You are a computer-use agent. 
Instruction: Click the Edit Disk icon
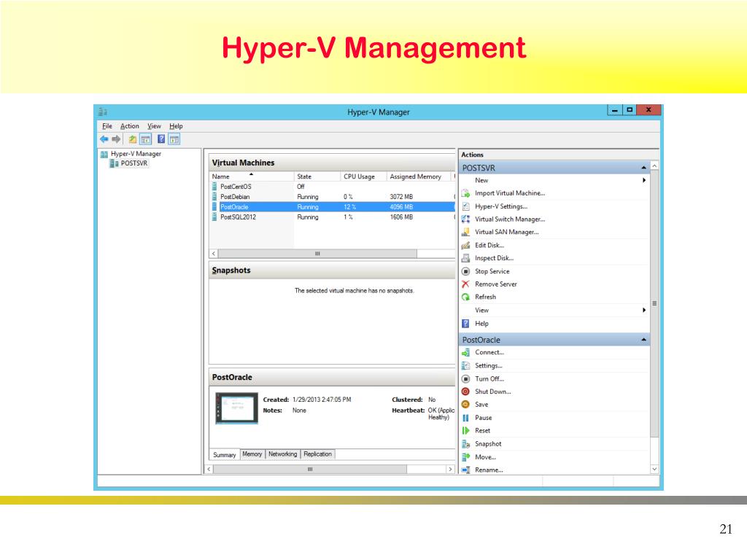466,245
